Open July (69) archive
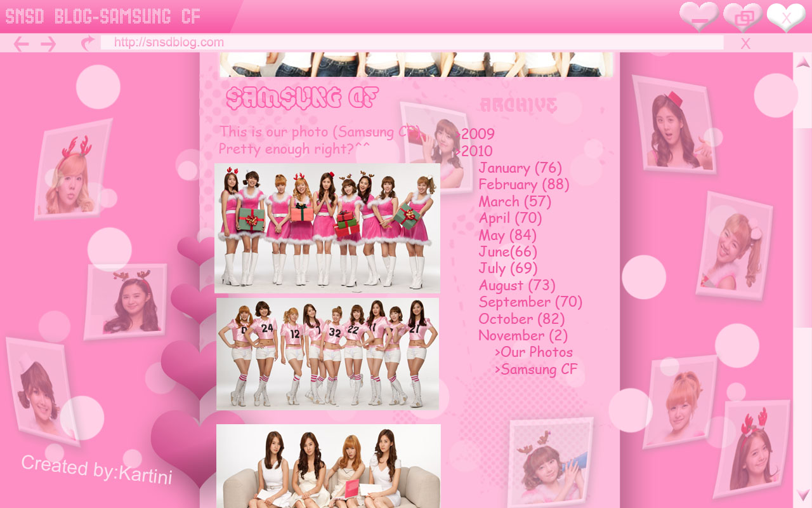 pos(507,268)
